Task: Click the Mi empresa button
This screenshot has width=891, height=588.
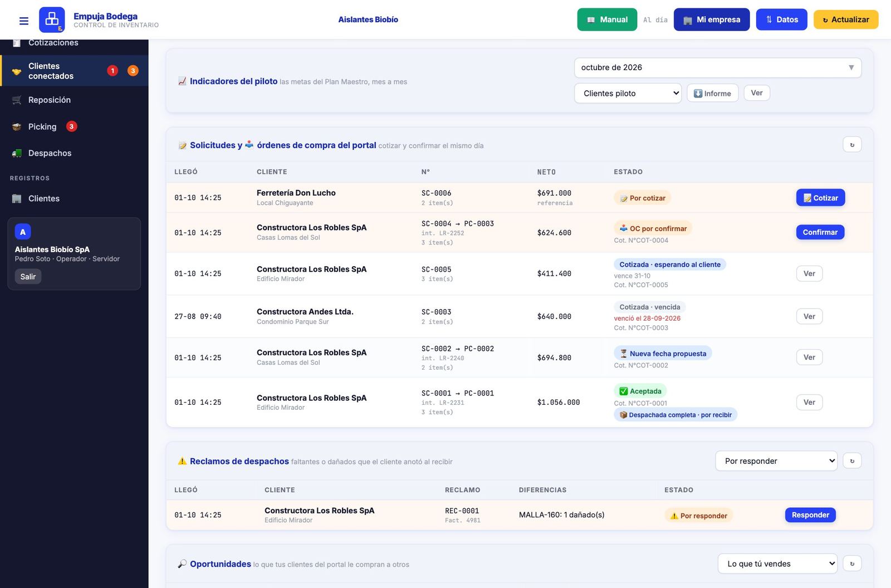Action: pos(712,19)
